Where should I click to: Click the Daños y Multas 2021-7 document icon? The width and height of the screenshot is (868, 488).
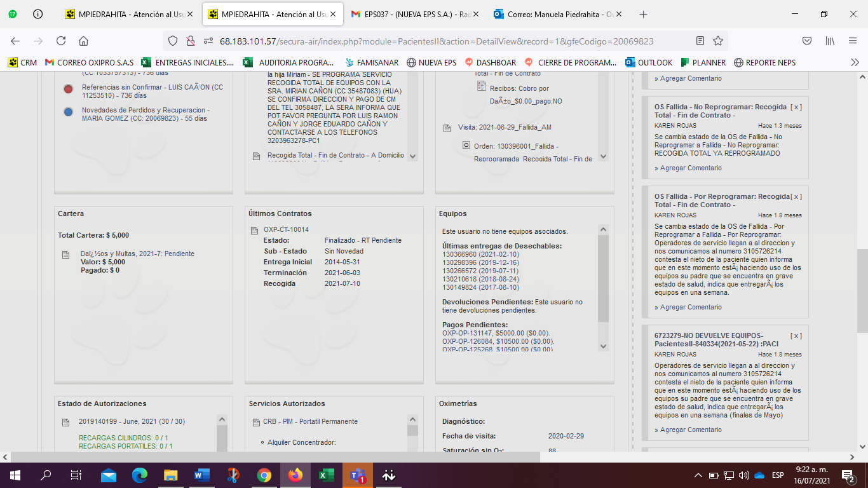pos(65,254)
